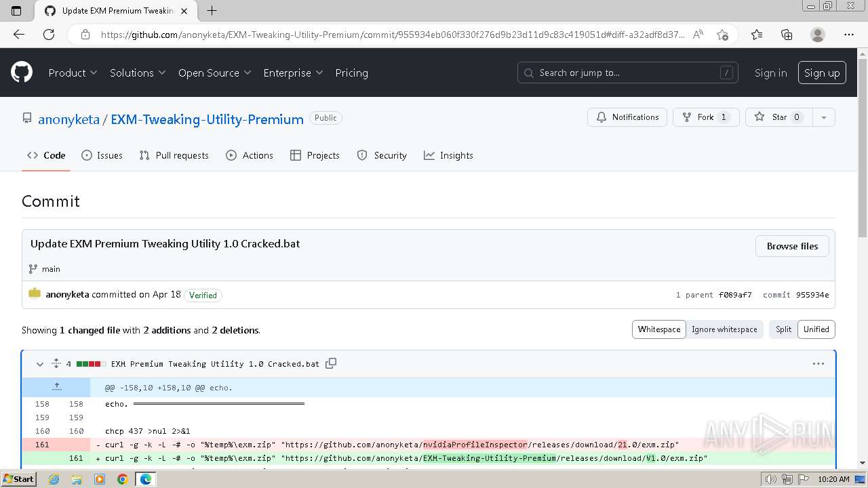Click the system tray volume icon
Screen dimensions: 868x488
[x=771, y=479]
